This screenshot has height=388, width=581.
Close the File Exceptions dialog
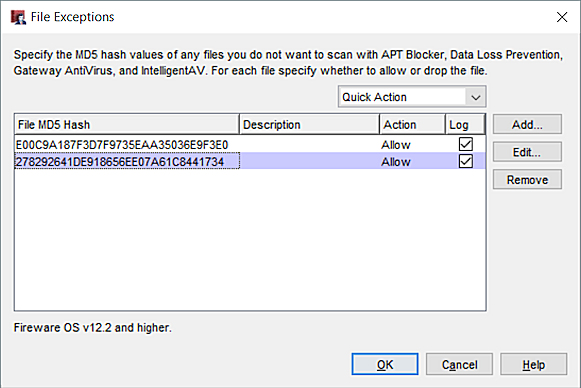[562, 17]
